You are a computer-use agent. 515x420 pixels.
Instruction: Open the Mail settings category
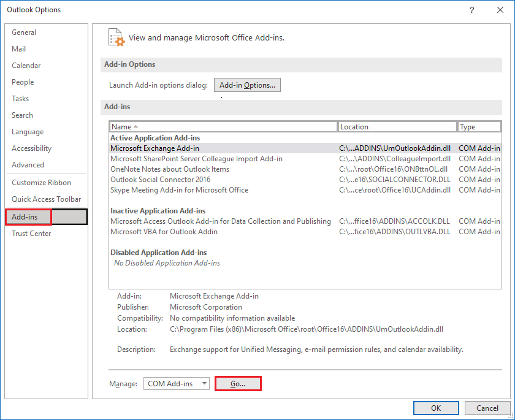coord(19,48)
